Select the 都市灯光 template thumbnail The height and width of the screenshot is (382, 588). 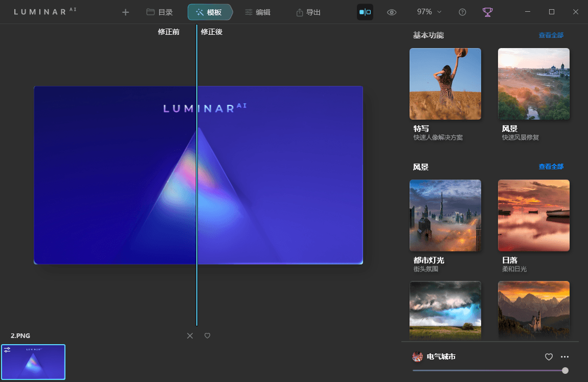click(x=445, y=216)
